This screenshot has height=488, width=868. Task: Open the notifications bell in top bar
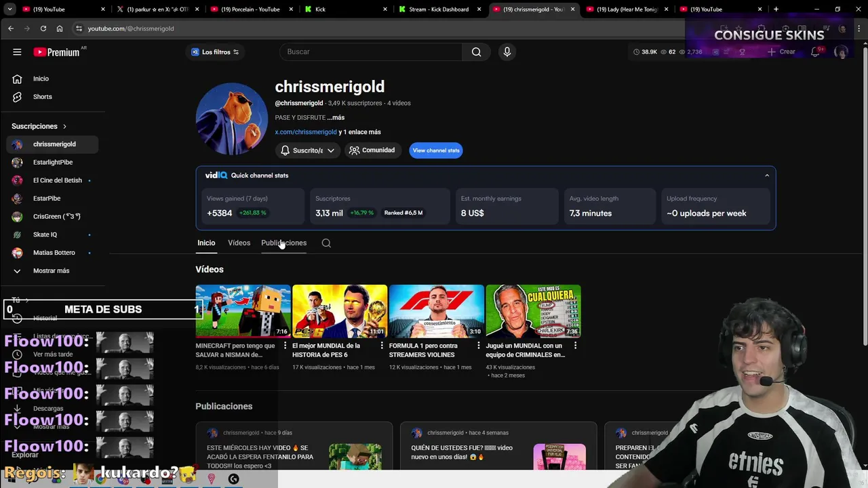(x=816, y=52)
